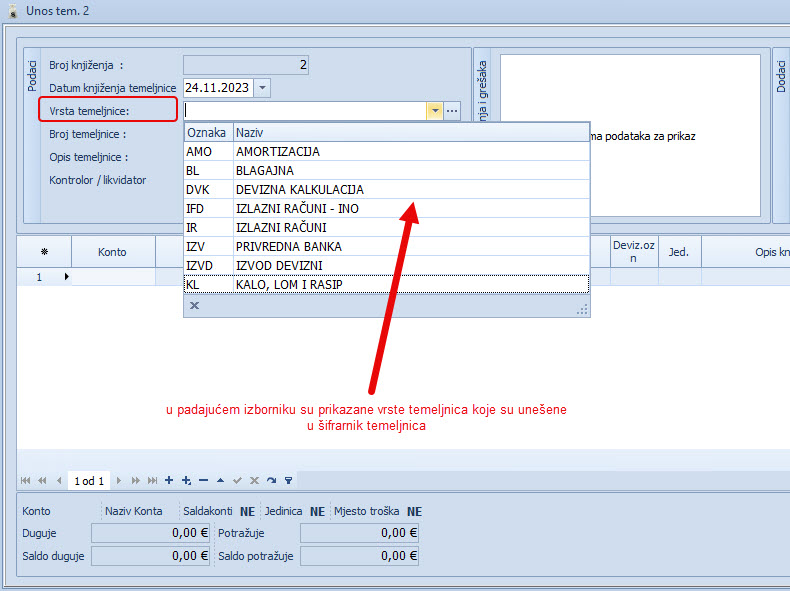Click the Konto column header
Screen dimensions: 790x591
pyautogui.click(x=112, y=252)
